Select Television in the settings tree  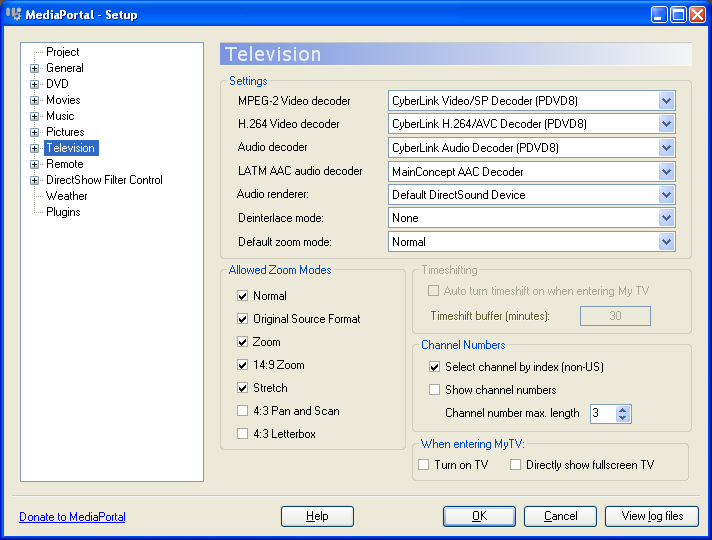tap(71, 148)
